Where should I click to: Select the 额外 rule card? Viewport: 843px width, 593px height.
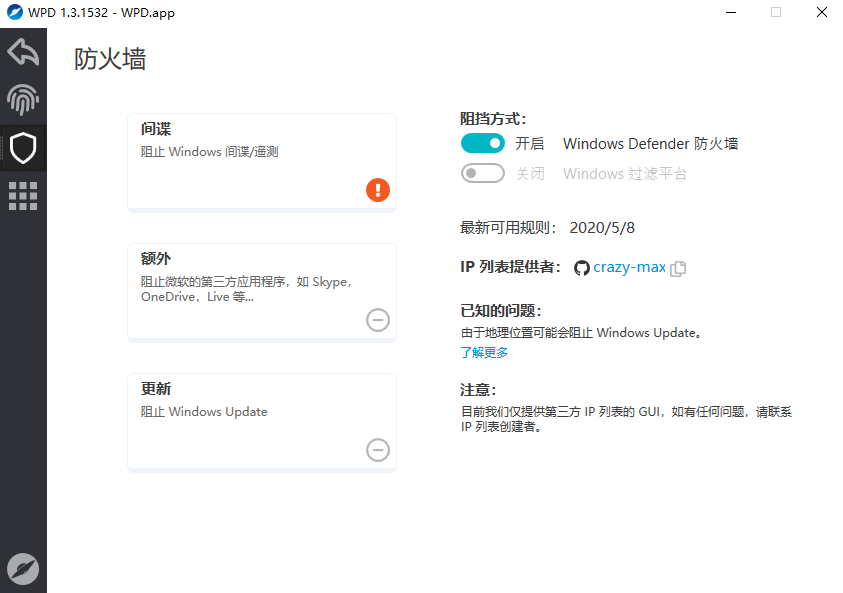coord(262,292)
